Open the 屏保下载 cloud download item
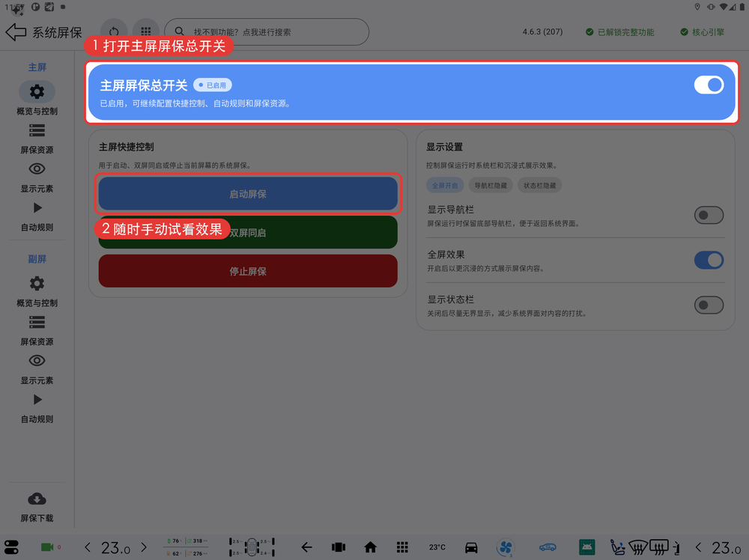Screen dimensions: 749x560 (37, 507)
